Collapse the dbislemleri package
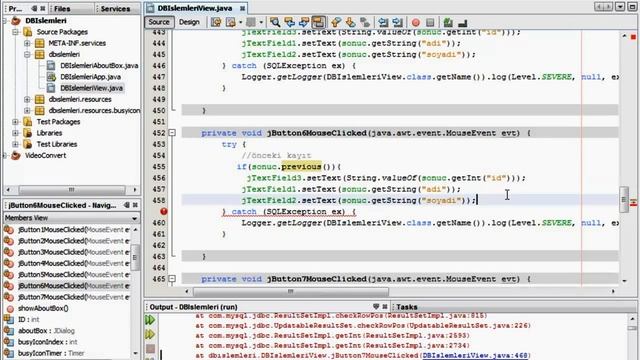 click(27, 54)
